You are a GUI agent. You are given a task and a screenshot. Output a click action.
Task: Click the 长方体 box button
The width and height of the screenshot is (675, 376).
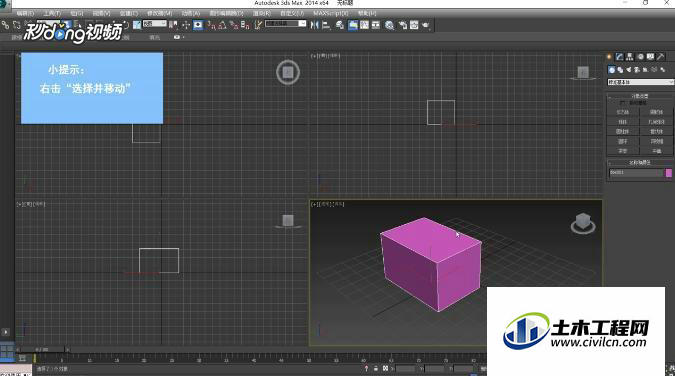click(622, 112)
